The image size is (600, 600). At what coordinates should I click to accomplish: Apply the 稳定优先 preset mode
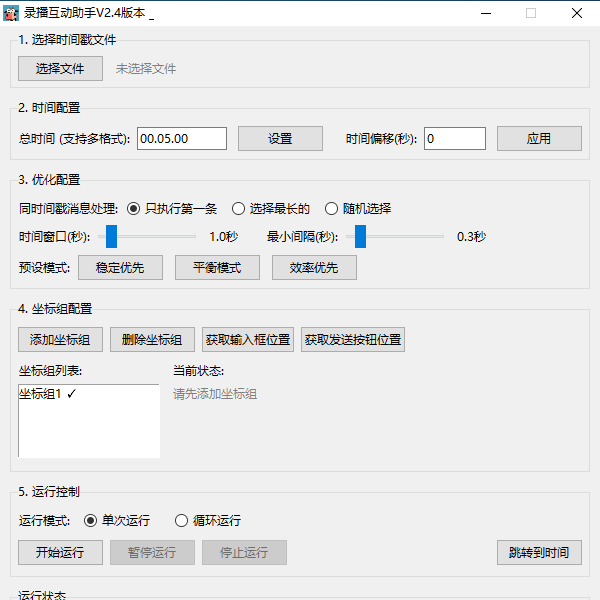point(120,268)
